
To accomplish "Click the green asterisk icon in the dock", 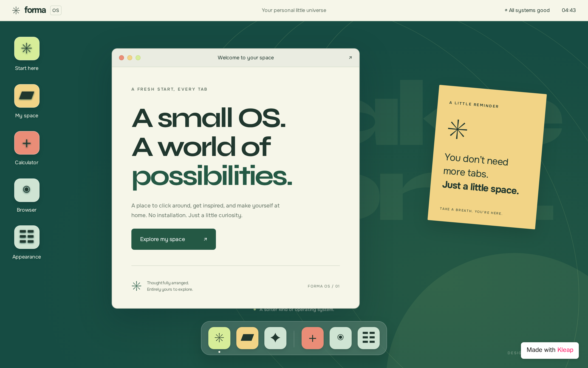I will tap(219, 338).
